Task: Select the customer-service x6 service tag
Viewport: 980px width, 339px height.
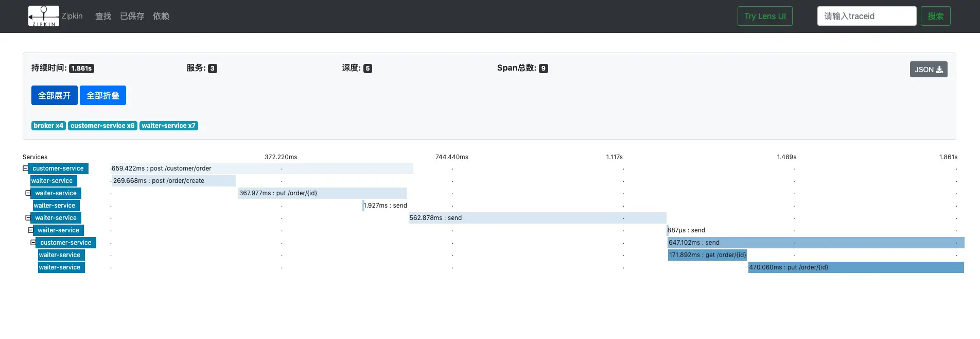Action: (102, 126)
